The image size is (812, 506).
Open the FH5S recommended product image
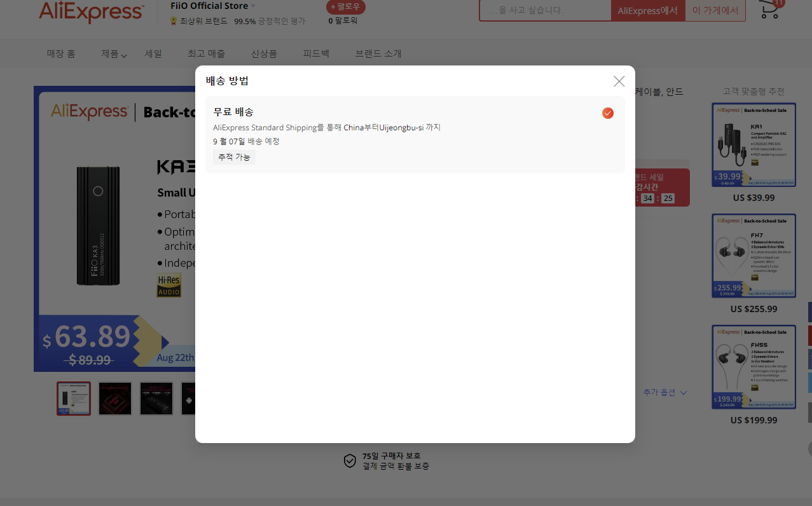[x=754, y=367]
